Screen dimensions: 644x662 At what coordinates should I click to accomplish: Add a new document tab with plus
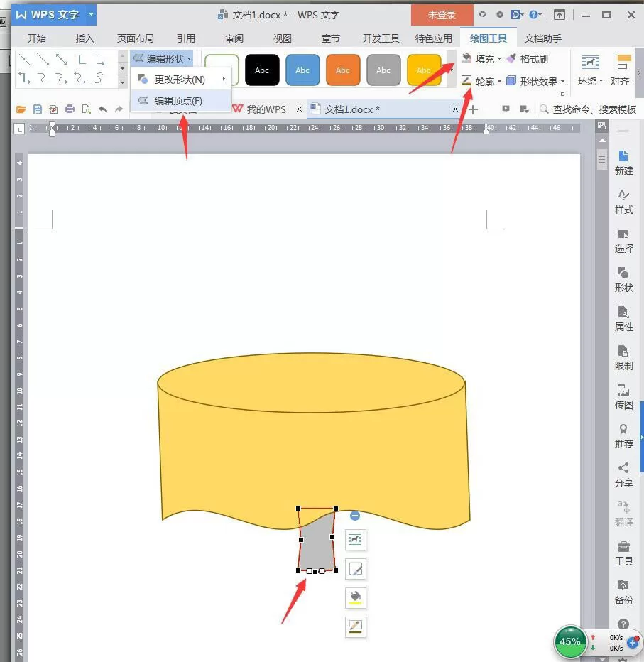(473, 110)
